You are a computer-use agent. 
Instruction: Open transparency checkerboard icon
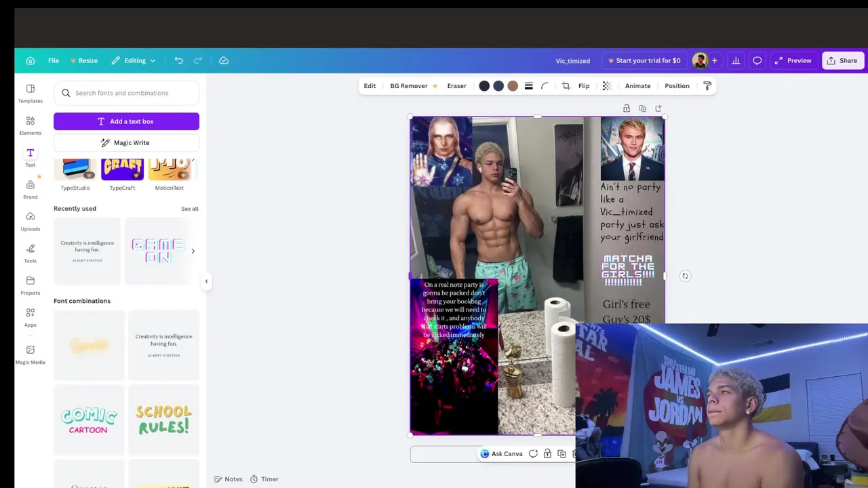[607, 86]
